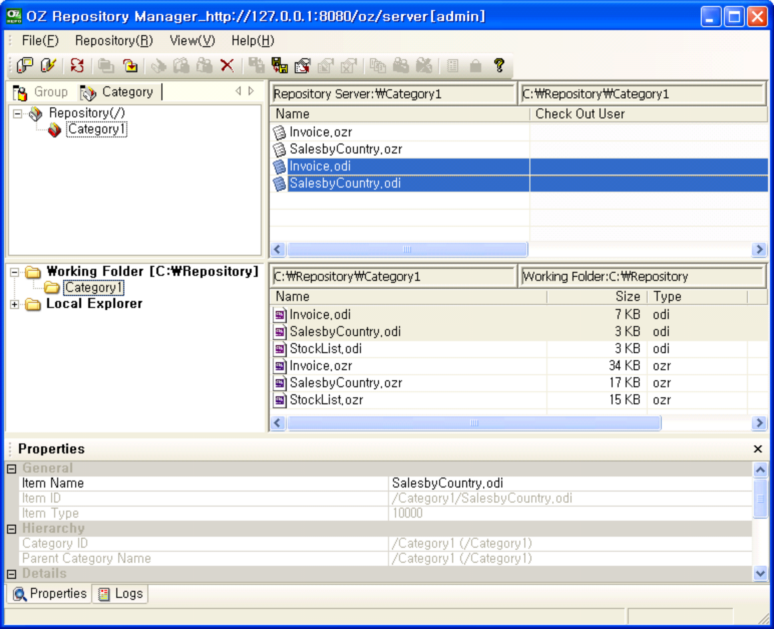Click the file icon beside local StockList.odi

point(280,349)
